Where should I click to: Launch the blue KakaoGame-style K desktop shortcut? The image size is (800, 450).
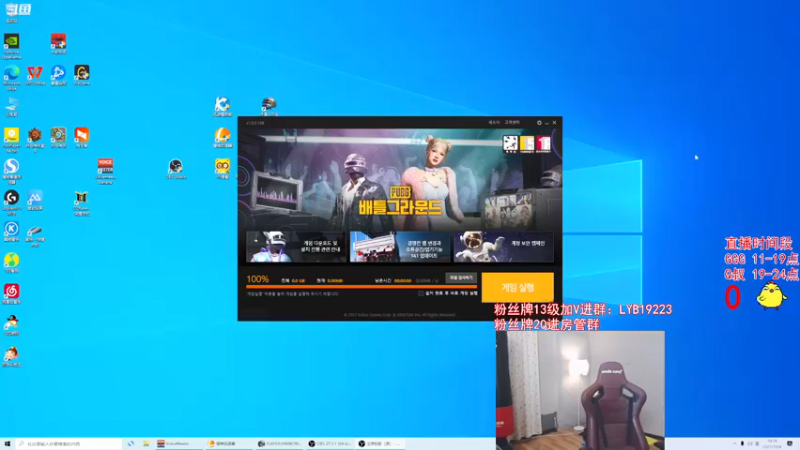click(222, 107)
